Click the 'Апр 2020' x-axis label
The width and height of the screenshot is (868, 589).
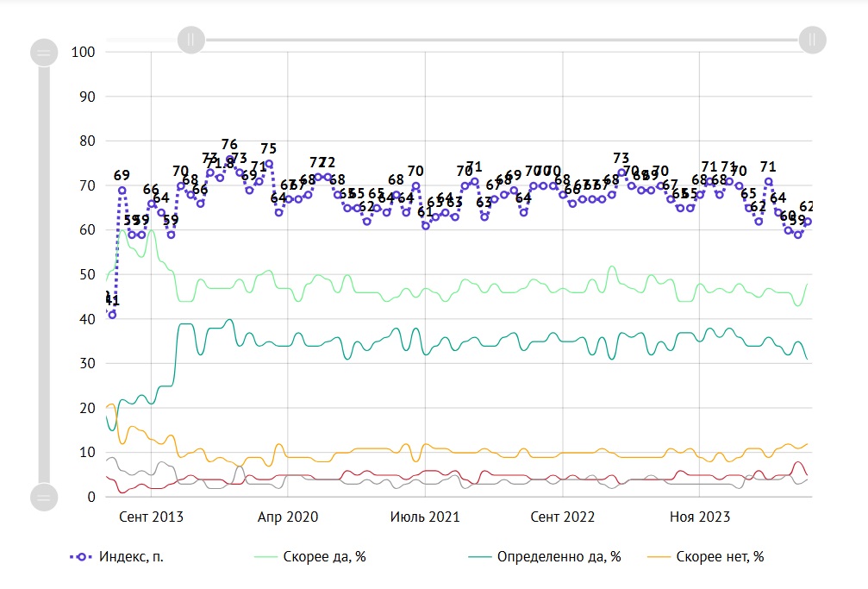pyautogui.click(x=288, y=517)
